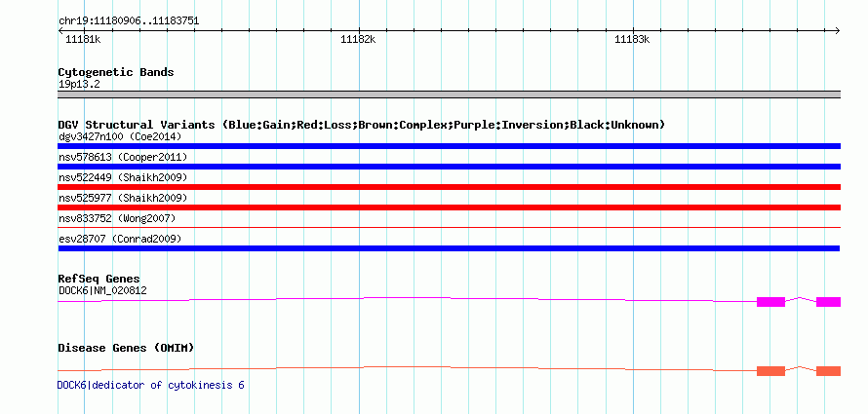Image resolution: width=868 pixels, height=414 pixels.
Task: Click the 11181k ruler label
Action: 83,39
